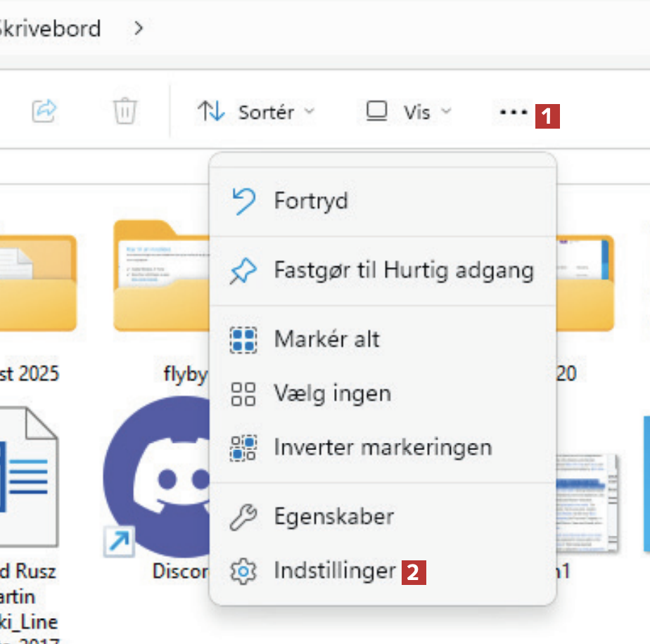Select Fastgør til Hurtig adgang
The height and width of the screenshot is (644, 650).
tap(403, 271)
